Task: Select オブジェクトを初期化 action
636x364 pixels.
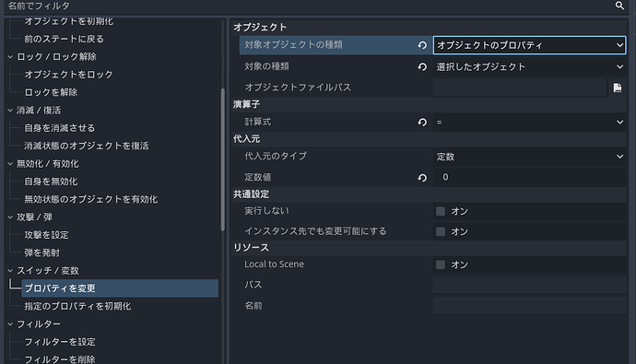Action: [68, 21]
